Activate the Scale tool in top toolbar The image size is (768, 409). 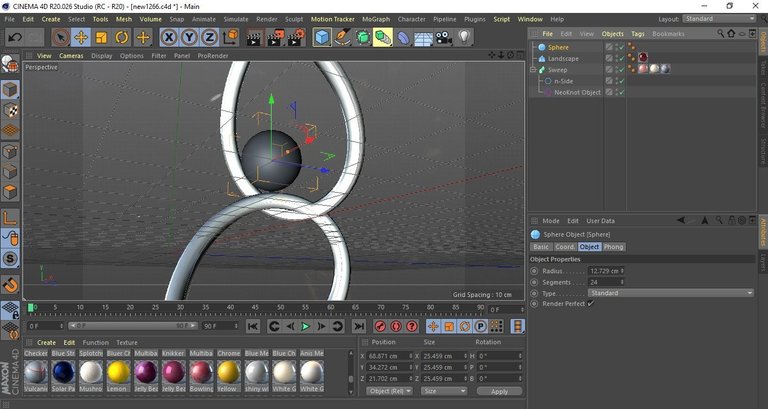point(101,37)
